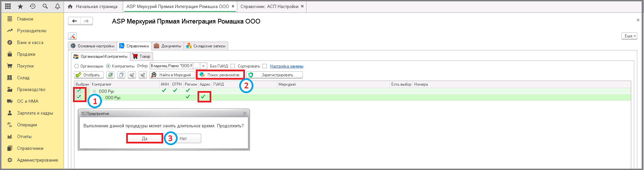The width and height of the screenshot is (644, 170).
Task: Click the Меркурий column header
Action: (x=333, y=84)
